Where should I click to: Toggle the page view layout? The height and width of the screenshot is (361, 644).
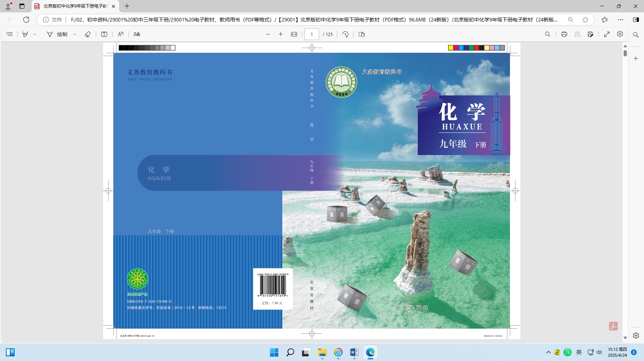pos(361,34)
